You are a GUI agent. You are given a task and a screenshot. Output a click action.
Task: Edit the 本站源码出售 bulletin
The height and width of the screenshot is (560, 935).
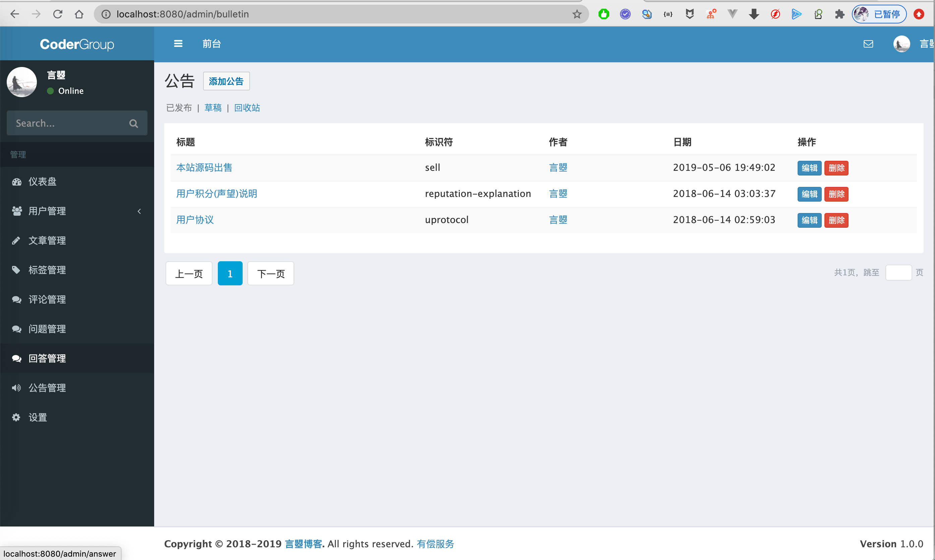(809, 168)
